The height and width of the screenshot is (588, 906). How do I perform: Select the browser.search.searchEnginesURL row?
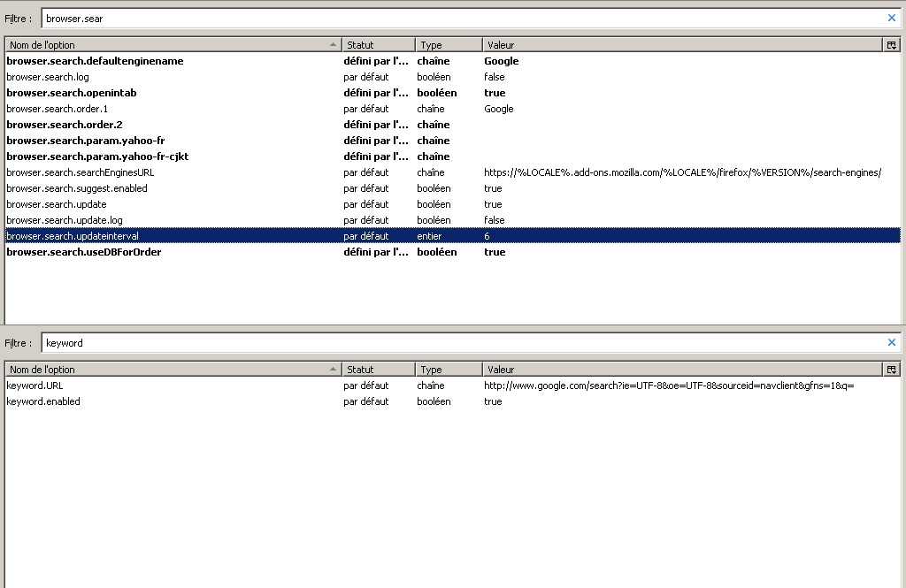453,172
